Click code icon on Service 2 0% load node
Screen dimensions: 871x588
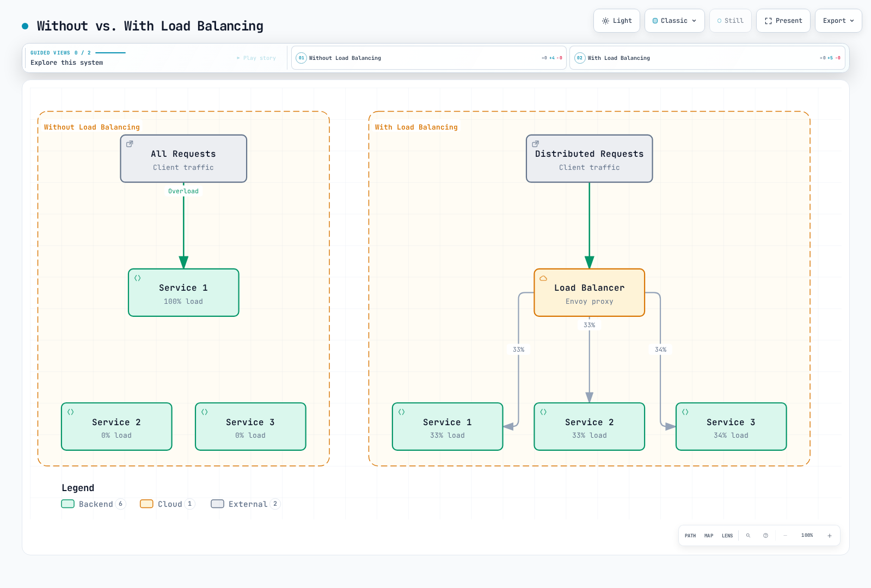click(71, 412)
